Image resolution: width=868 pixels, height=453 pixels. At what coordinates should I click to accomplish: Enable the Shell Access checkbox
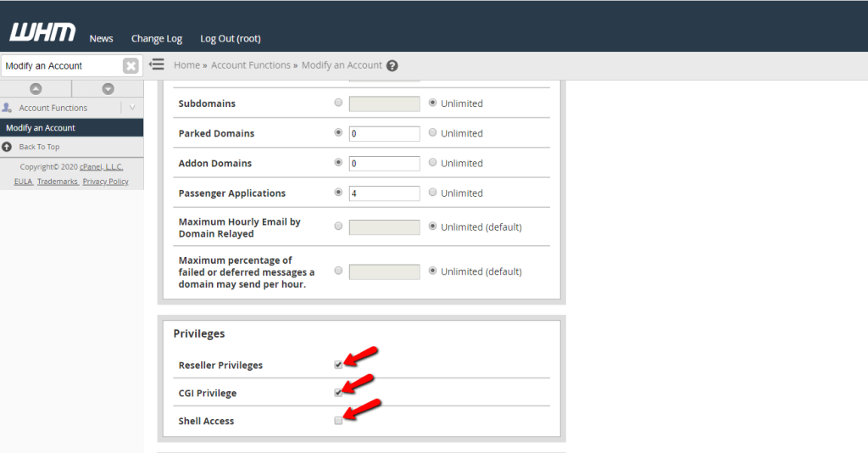[338, 421]
